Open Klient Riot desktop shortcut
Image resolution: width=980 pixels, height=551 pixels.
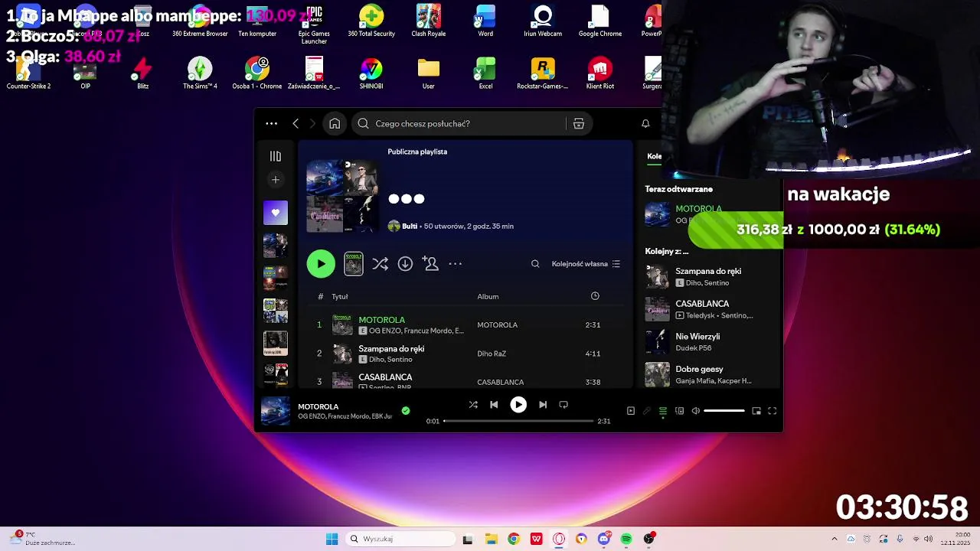tap(600, 73)
